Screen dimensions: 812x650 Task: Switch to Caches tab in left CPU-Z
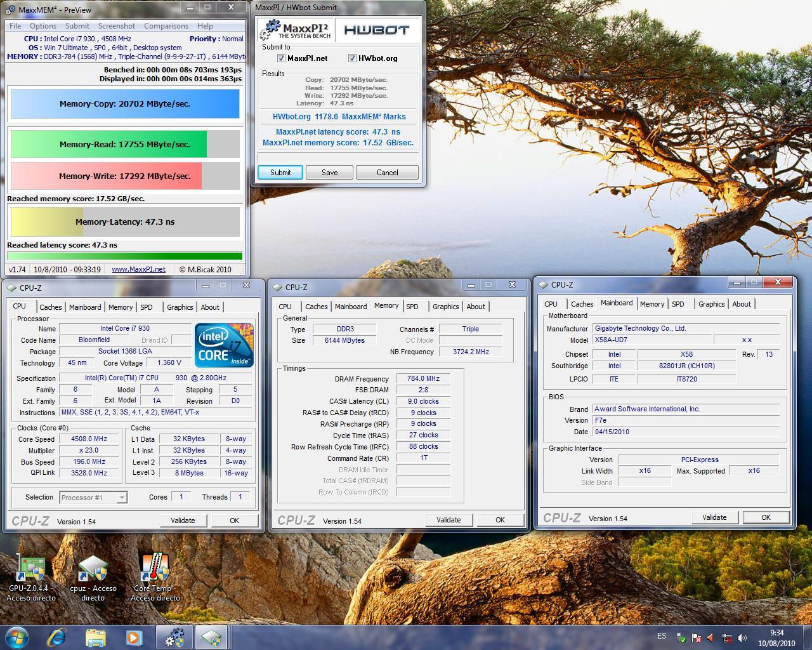[51, 307]
